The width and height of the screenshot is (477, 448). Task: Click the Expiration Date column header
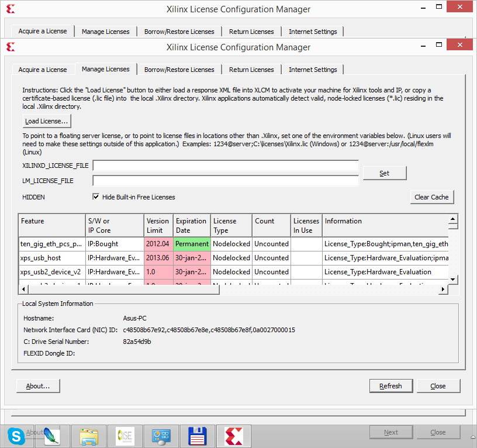(x=192, y=226)
